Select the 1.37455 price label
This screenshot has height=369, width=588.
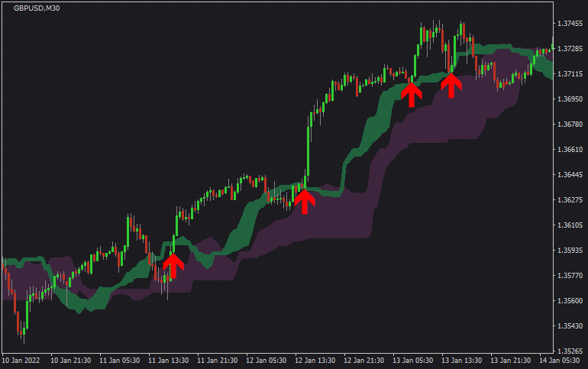coord(570,23)
